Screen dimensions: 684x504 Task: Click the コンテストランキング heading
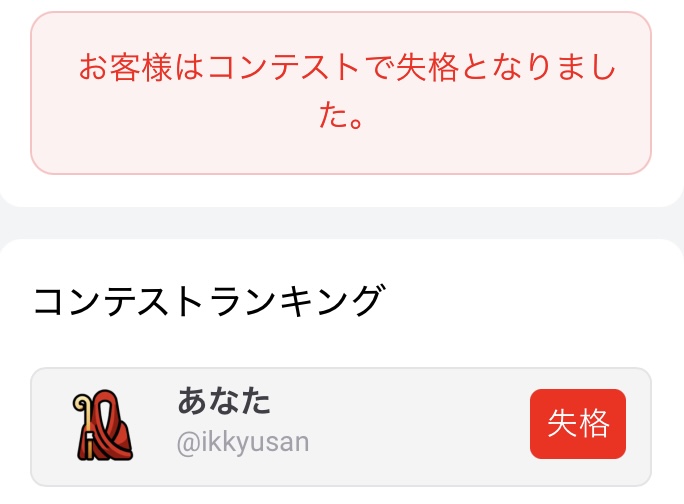click(x=209, y=301)
